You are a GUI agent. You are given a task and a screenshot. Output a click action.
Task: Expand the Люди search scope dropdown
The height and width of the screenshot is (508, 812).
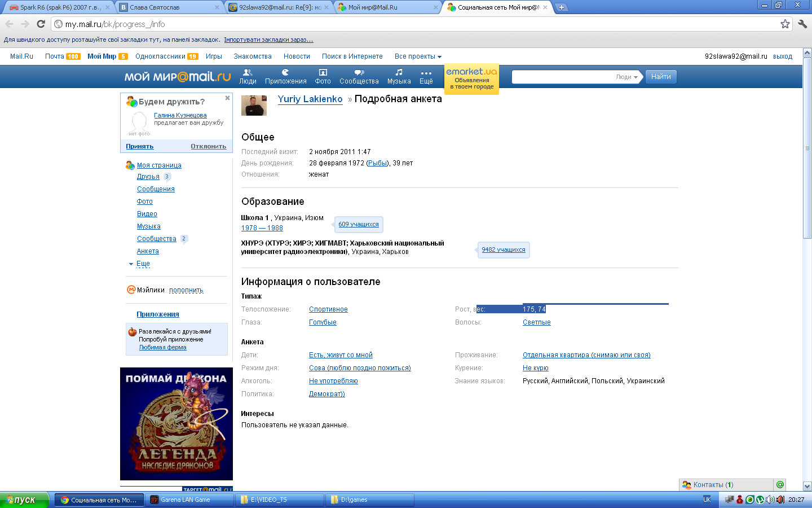click(x=626, y=77)
